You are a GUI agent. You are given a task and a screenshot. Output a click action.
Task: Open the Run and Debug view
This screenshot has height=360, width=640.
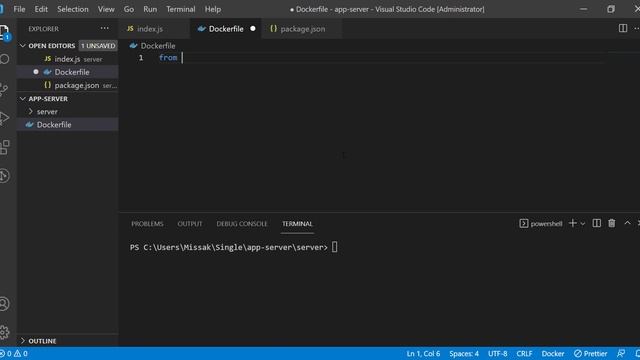point(4,118)
